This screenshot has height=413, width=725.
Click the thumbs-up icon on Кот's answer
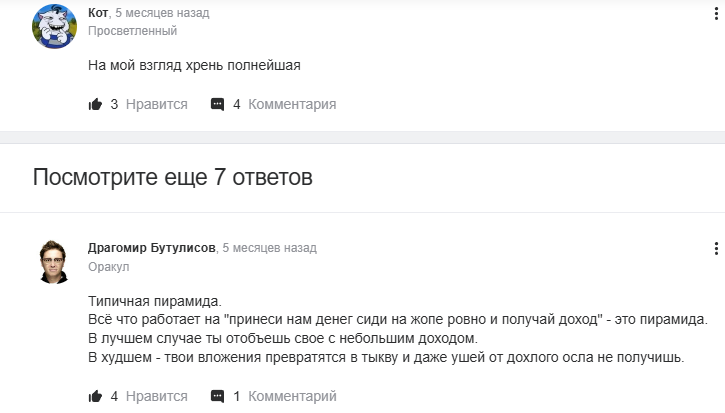tap(96, 104)
